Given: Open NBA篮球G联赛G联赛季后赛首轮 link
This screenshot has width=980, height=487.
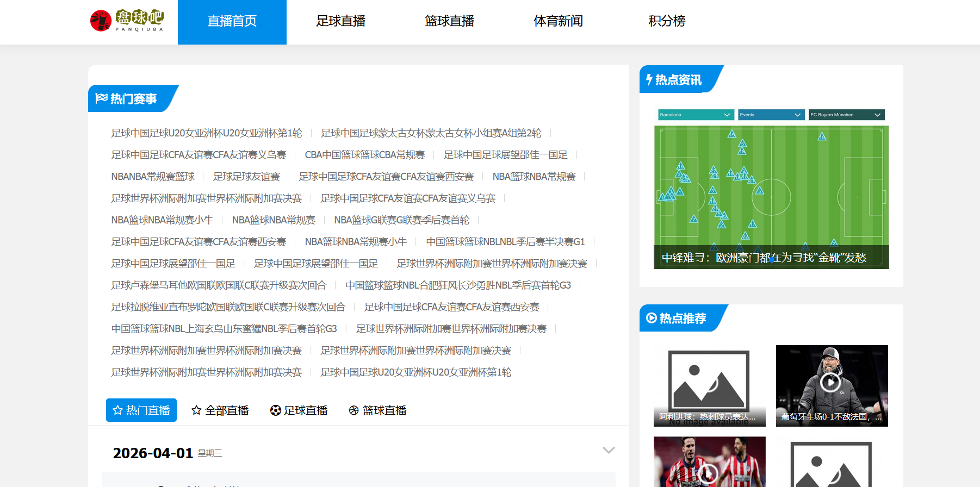Looking at the screenshot, I should [x=402, y=220].
